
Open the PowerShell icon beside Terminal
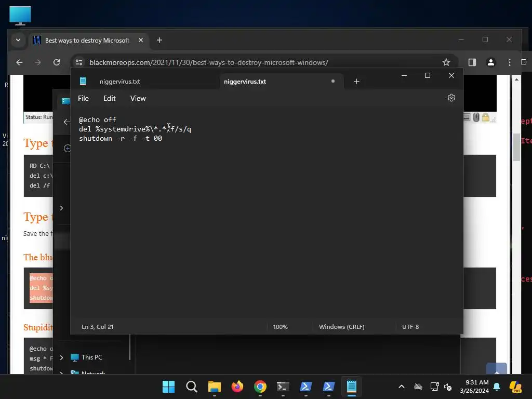coord(305,387)
